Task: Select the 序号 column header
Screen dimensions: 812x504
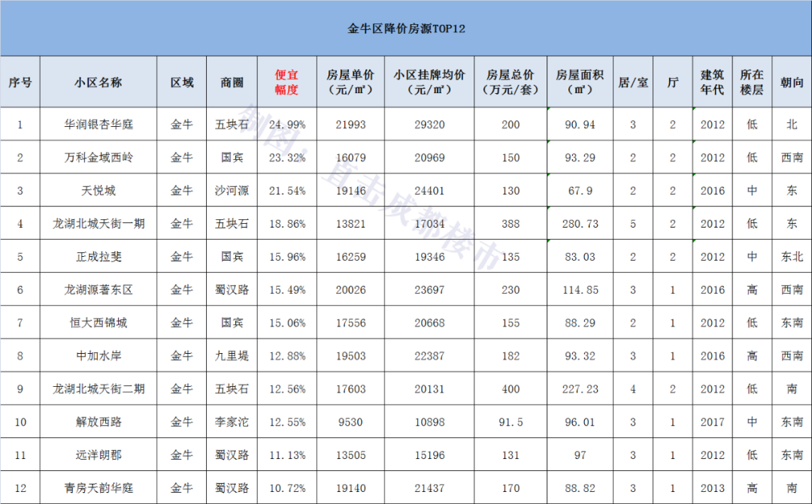Action: [20, 83]
